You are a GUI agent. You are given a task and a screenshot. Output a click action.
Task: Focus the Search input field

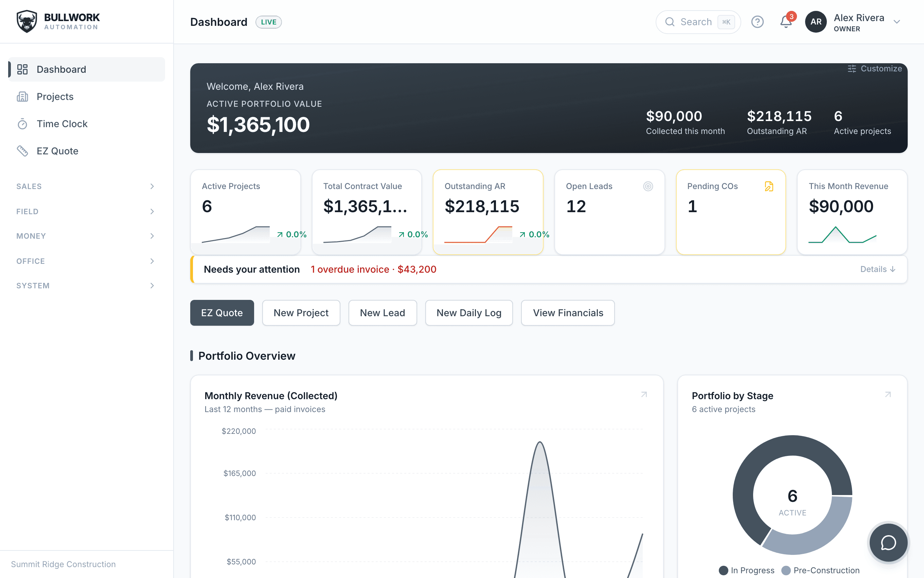(698, 22)
